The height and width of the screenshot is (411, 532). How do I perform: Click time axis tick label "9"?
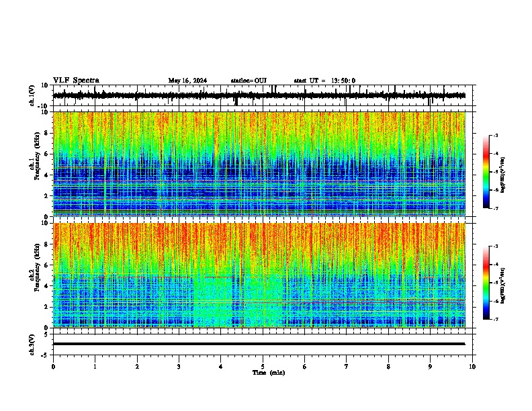pos(430,367)
